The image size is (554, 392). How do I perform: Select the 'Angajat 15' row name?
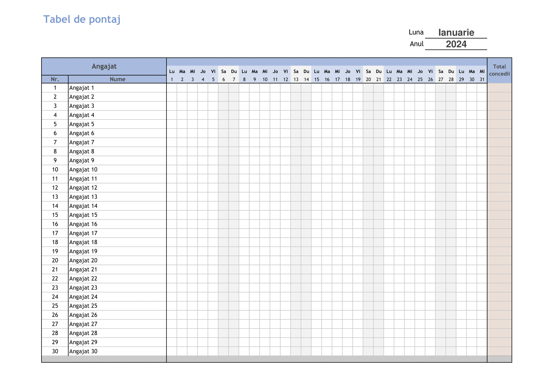click(83, 215)
